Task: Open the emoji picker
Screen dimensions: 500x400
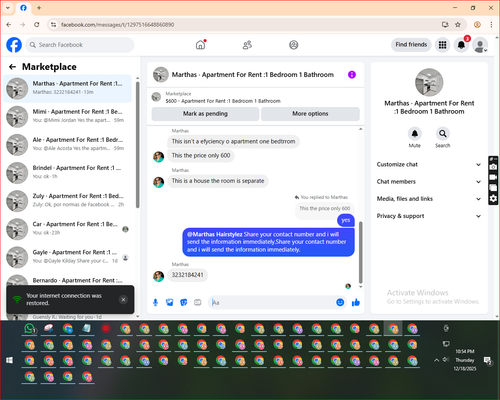Action: point(340,302)
